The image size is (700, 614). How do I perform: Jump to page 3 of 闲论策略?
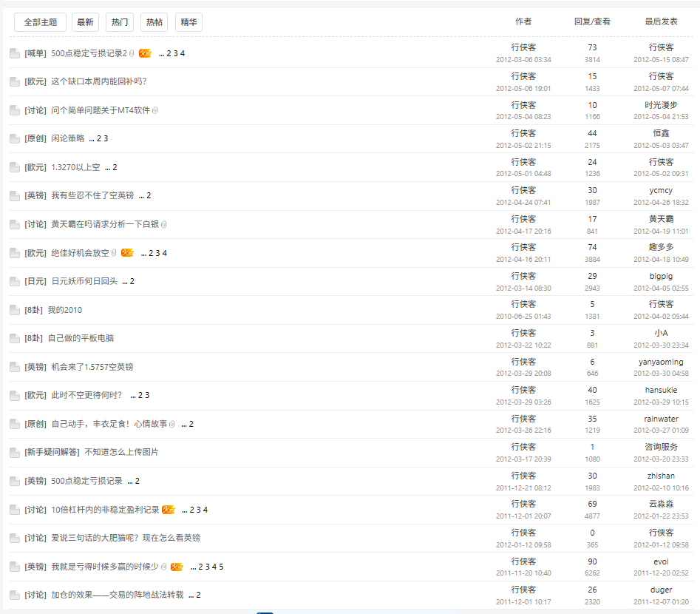click(x=106, y=138)
